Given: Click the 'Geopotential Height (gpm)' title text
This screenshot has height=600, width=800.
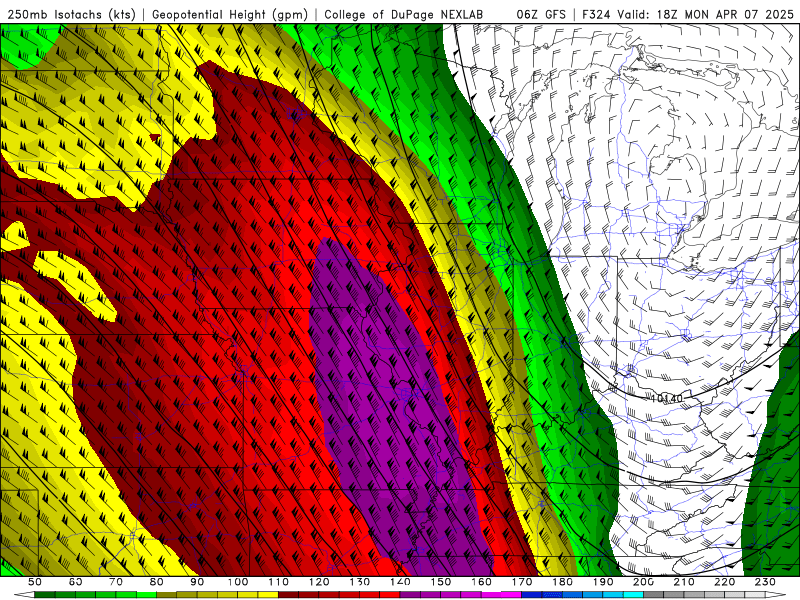Looking at the screenshot, I should pyautogui.click(x=230, y=14).
